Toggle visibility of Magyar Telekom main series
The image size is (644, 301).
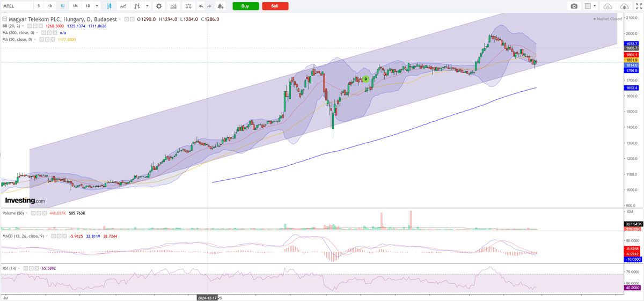pos(127,19)
